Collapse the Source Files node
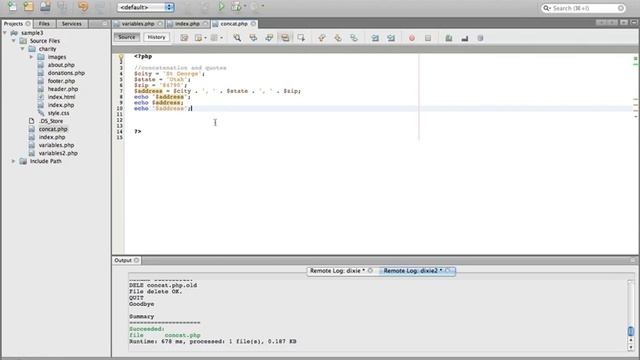 click(x=13, y=41)
